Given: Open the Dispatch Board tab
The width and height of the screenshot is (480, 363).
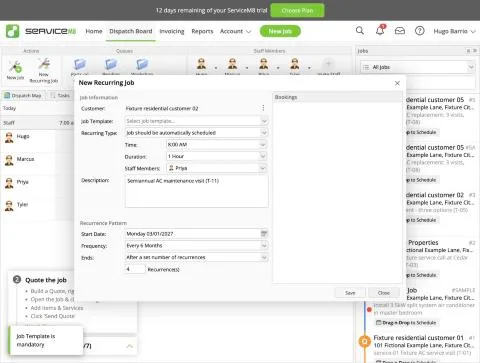Looking at the screenshot, I should [131, 31].
